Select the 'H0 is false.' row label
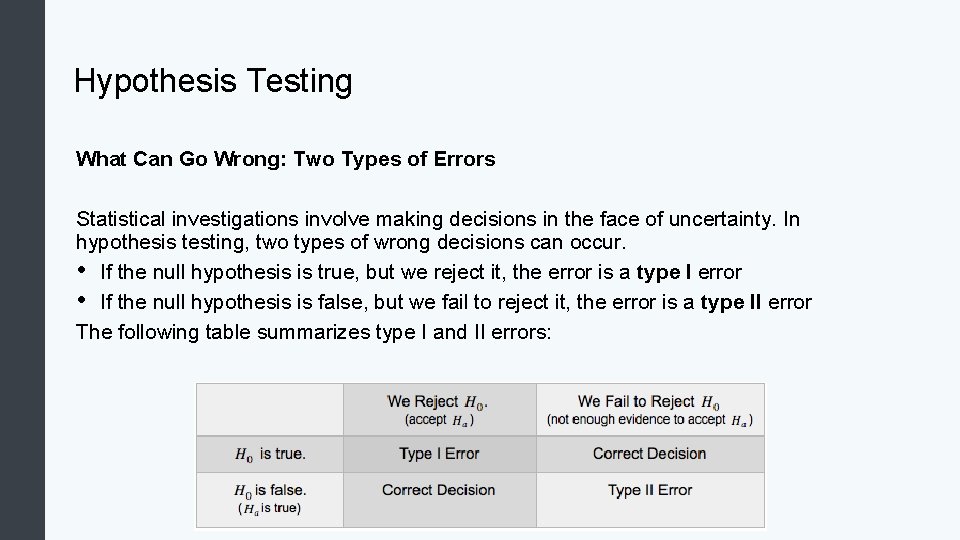 click(x=270, y=490)
